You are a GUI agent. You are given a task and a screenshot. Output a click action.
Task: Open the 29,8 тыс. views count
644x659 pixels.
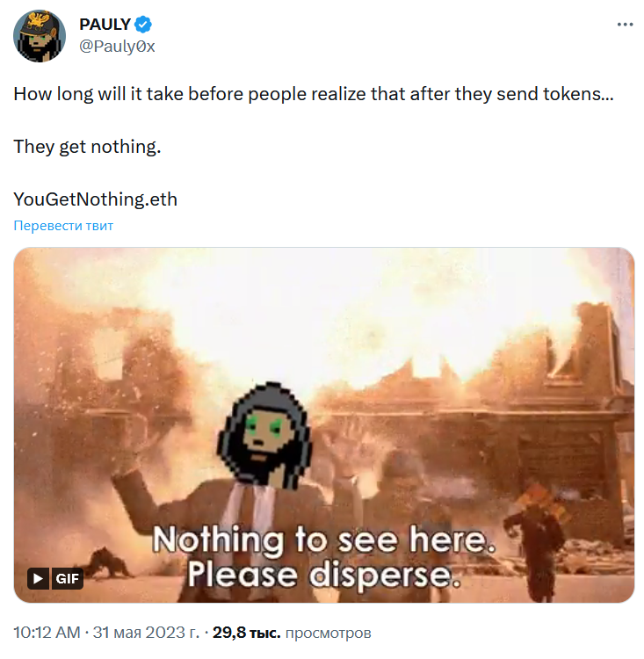click(246, 633)
